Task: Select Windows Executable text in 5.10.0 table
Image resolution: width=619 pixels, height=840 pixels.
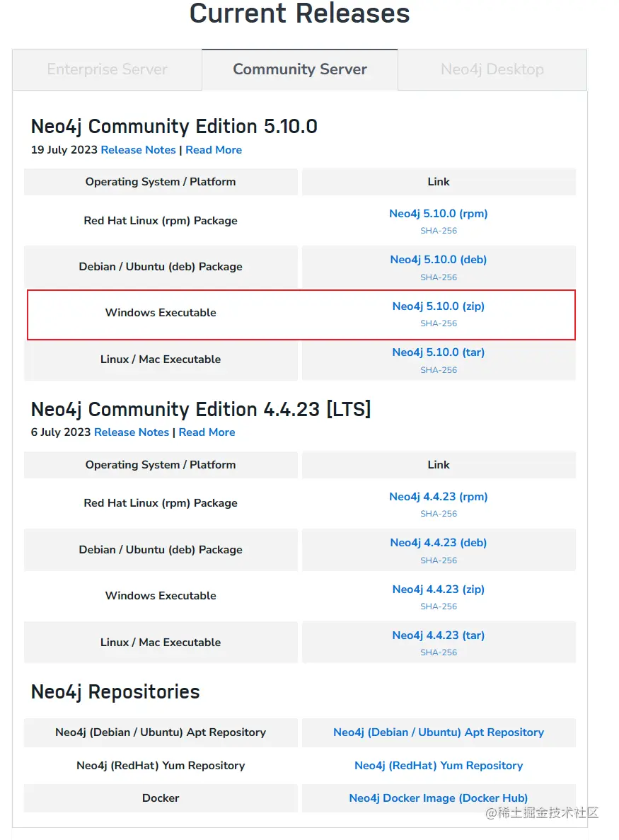Action: point(161,313)
